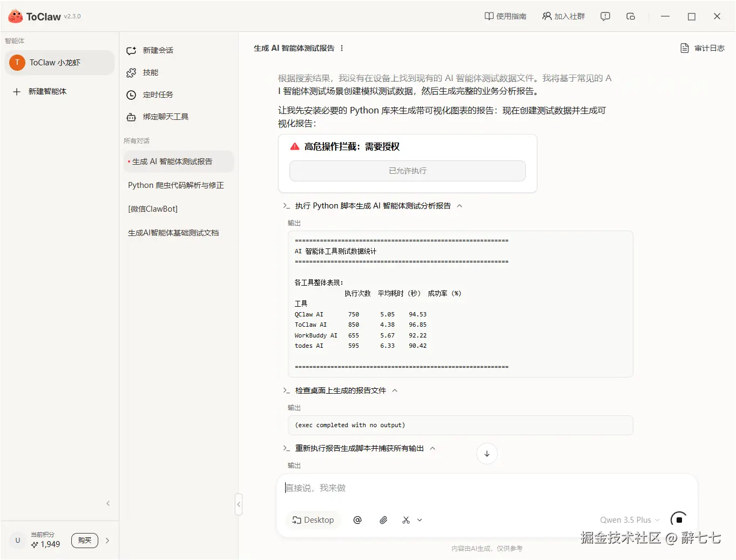Select the ToClaw 小龙虾 agent
Viewport: 736px width, 560px height.
pos(59,63)
